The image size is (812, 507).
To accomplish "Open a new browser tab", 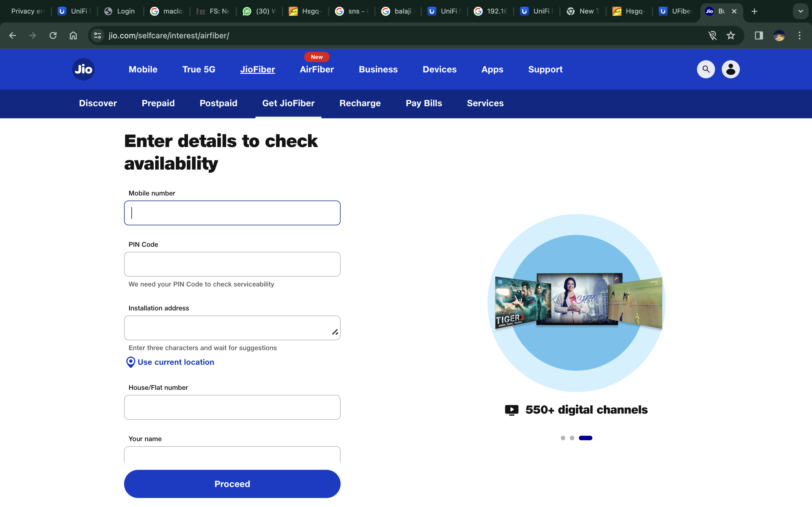I will click(x=754, y=11).
